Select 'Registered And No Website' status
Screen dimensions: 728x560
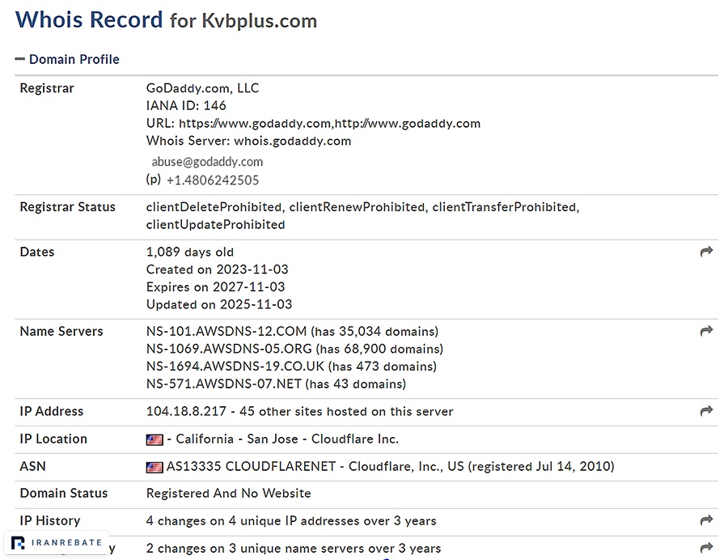click(228, 493)
